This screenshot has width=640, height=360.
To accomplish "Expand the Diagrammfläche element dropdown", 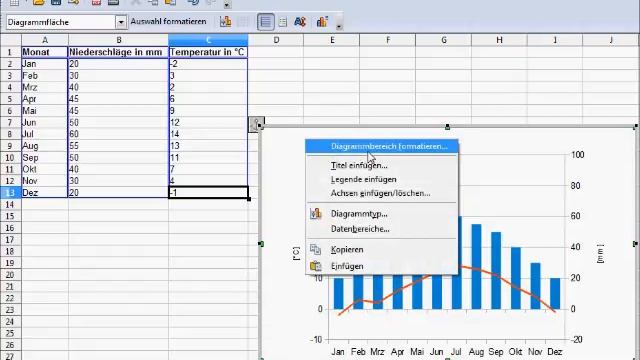I will (121, 22).
